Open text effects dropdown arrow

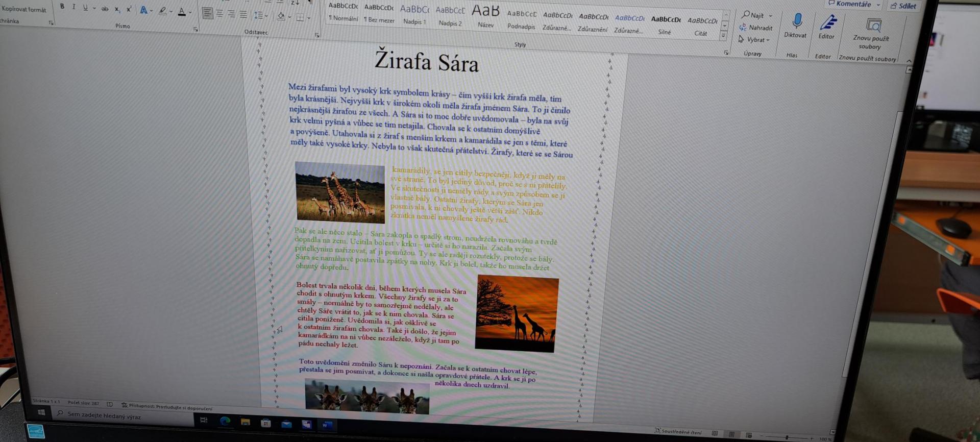tap(152, 11)
